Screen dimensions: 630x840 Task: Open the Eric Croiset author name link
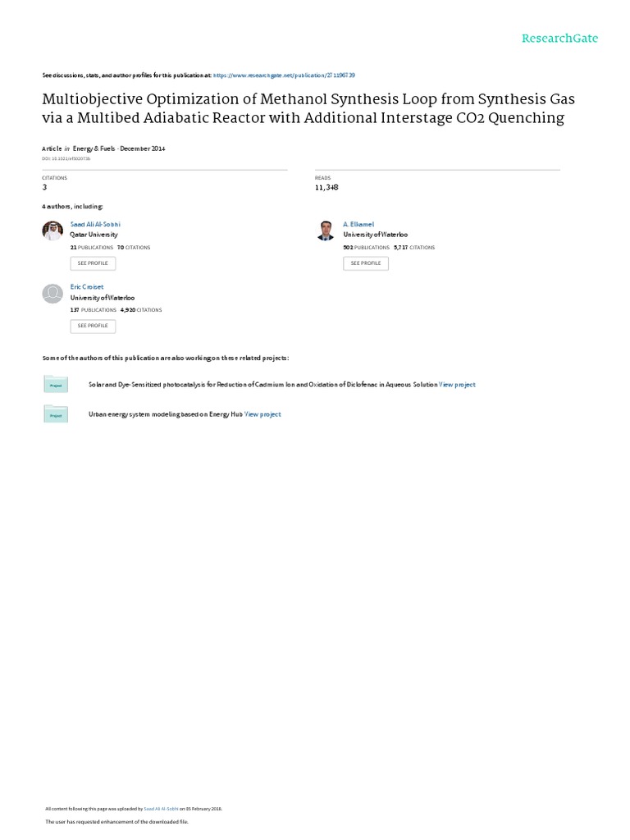tap(87, 287)
